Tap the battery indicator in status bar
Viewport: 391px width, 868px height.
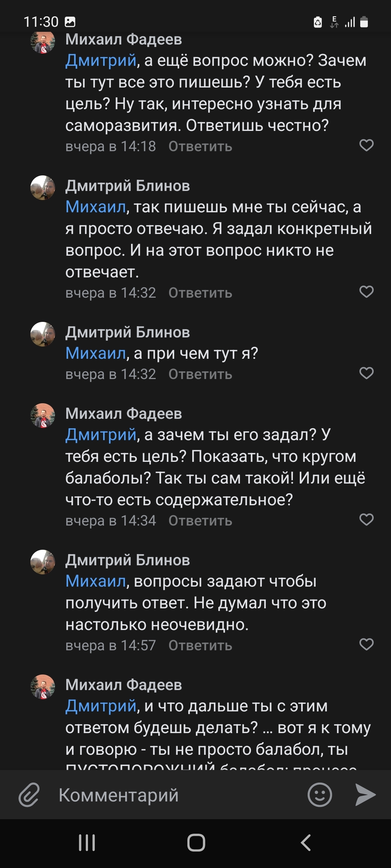pyautogui.click(x=363, y=22)
